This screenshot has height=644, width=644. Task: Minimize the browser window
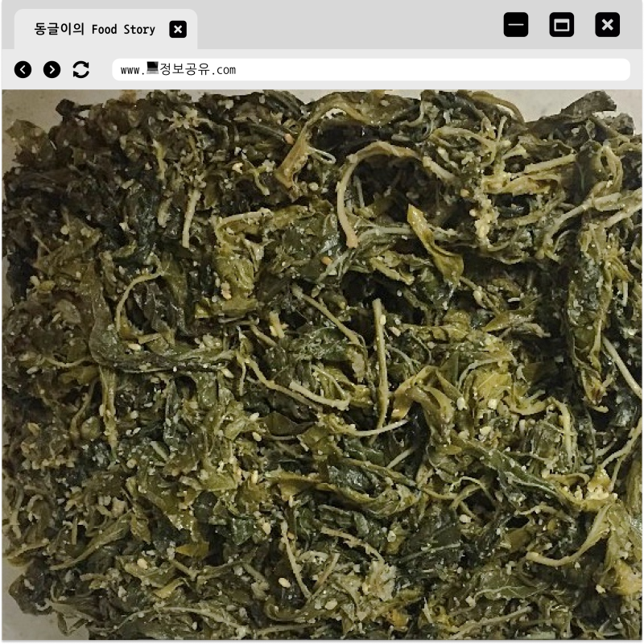pyautogui.click(x=516, y=25)
